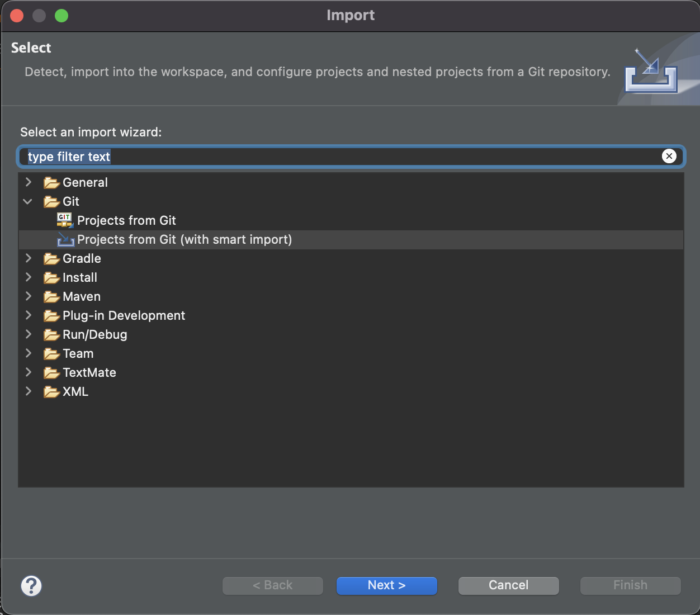Select the Install label
This screenshot has width=700, height=615.
pos(80,278)
